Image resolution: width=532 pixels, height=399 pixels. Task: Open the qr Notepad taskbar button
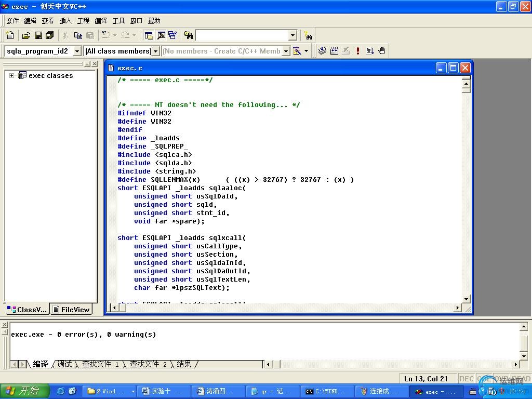tap(272, 391)
